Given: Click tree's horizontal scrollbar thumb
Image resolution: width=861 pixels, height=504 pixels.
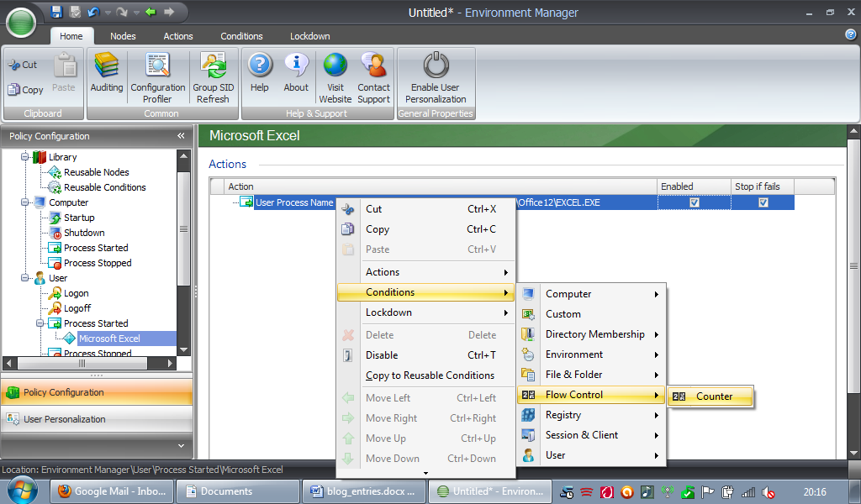Looking at the screenshot, I should [x=82, y=363].
